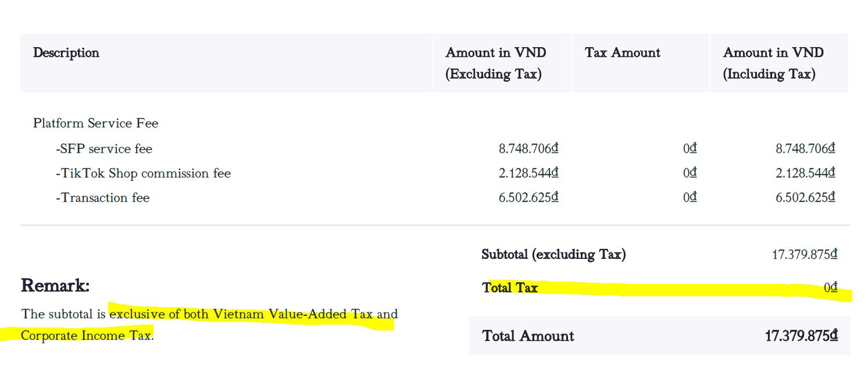This screenshot has height=377, width=868.
Task: Click the highlighted Total Tax label
Action: [510, 287]
